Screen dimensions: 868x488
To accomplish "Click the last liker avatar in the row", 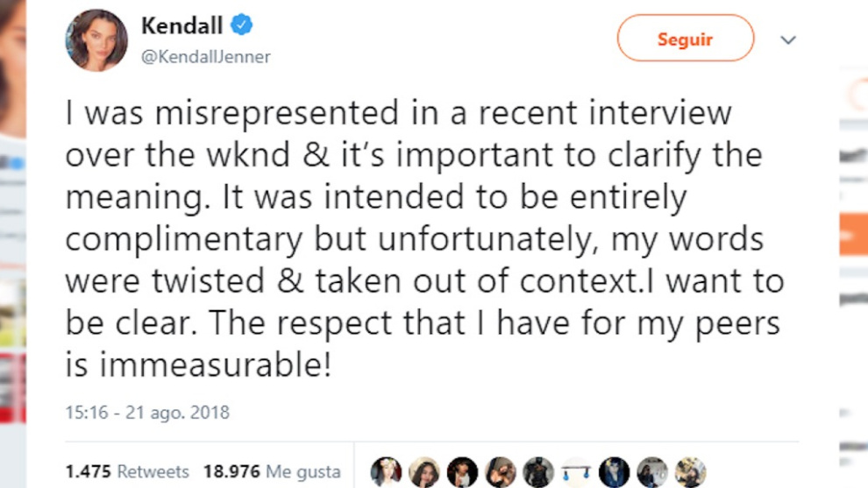I will pos(690,472).
